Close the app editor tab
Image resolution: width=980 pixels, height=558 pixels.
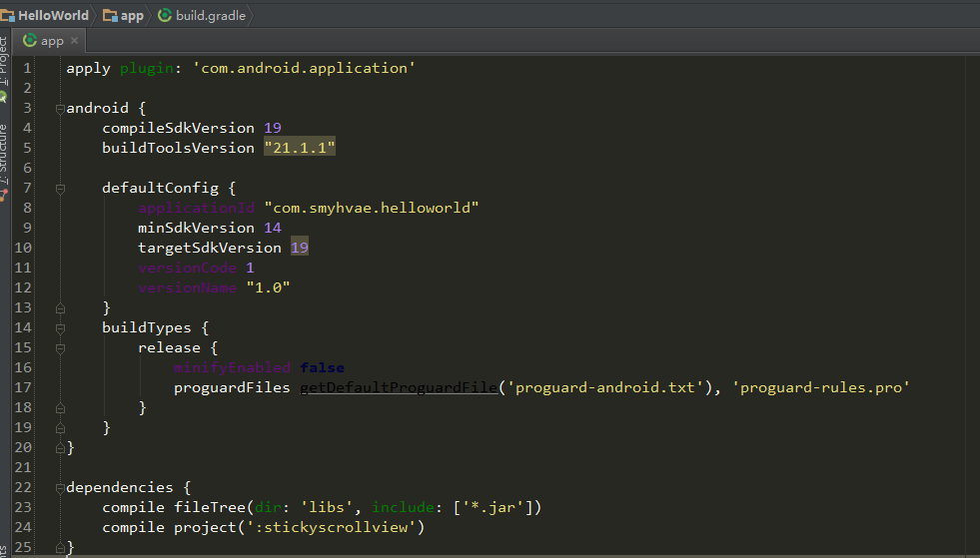tap(74, 41)
